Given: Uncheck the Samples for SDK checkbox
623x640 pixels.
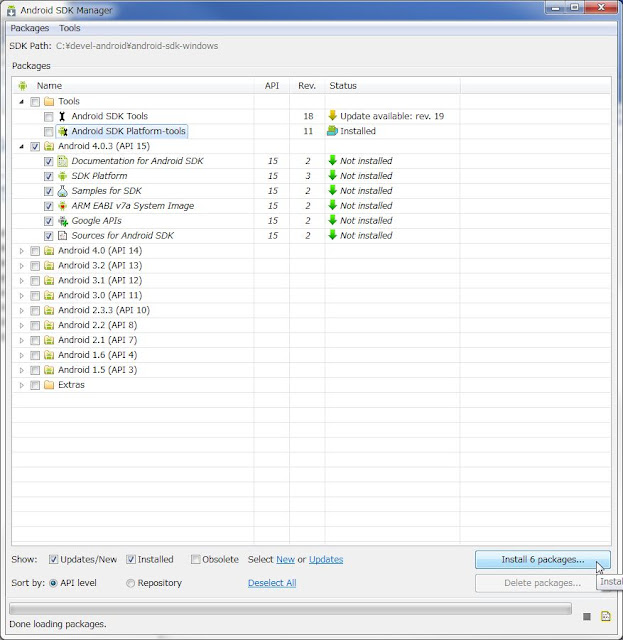Looking at the screenshot, I should click(x=49, y=191).
